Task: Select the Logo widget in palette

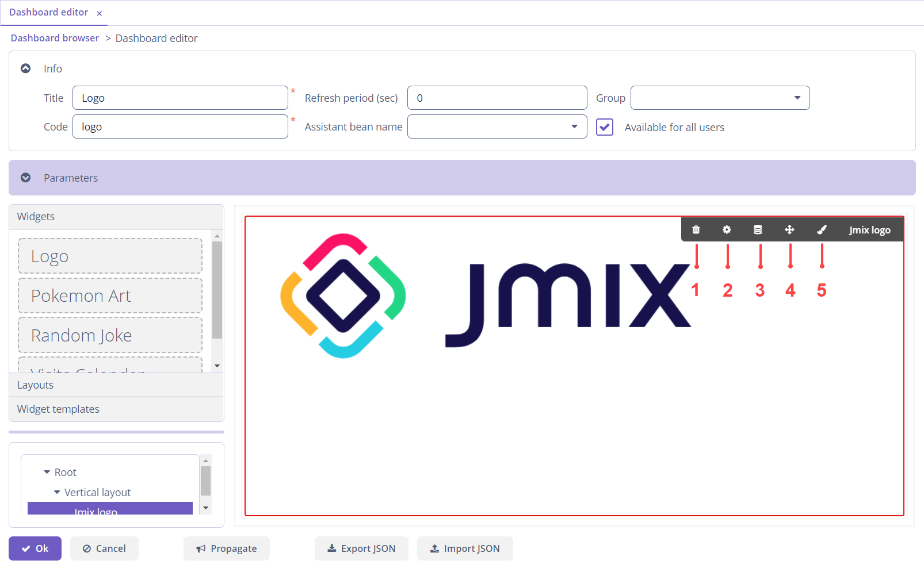Action: (110, 256)
